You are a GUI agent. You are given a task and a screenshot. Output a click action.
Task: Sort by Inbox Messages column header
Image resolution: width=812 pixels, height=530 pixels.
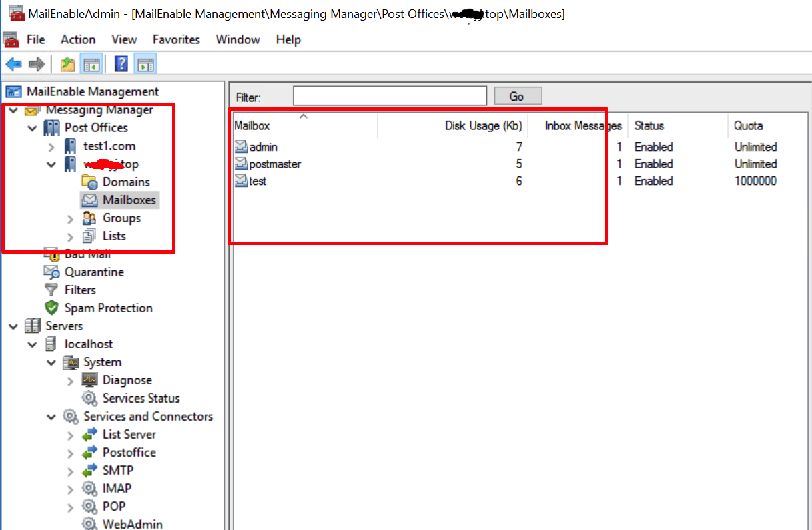578,125
